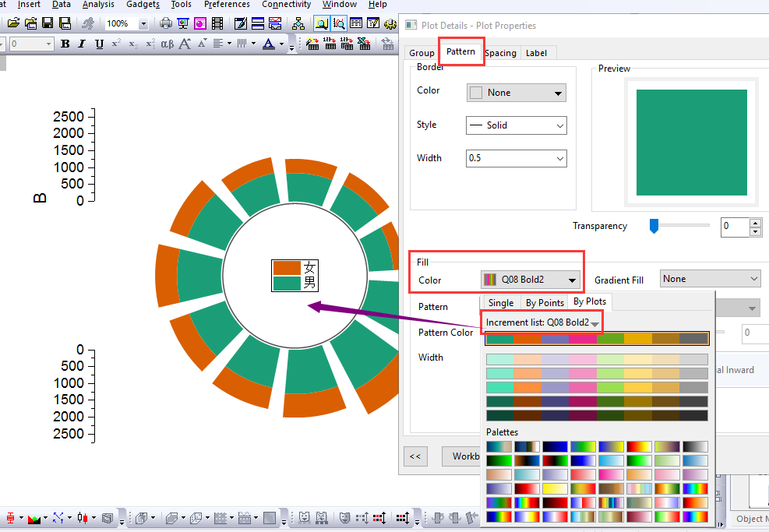Adjust the Transparency slider handle

[x=654, y=226]
